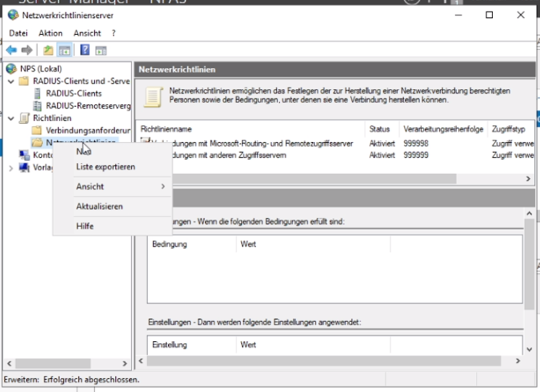The width and height of the screenshot is (540, 392).
Task: Choose Liste exportieren in context menu
Action: 112,167
